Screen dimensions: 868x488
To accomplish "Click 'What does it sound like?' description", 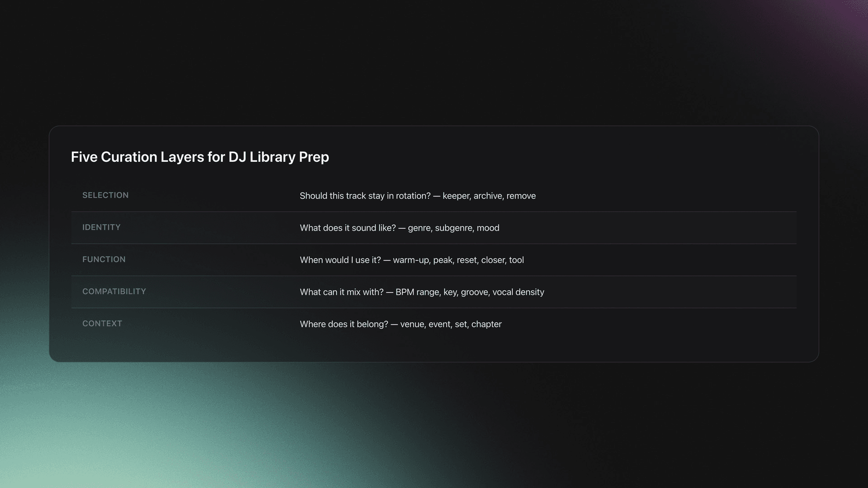I will click(348, 228).
